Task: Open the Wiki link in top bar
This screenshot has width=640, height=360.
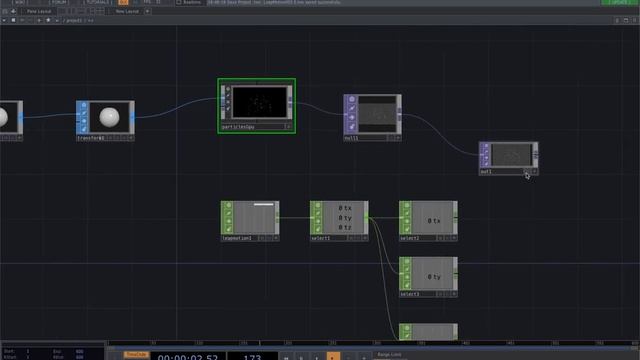Action: tap(19, 2)
